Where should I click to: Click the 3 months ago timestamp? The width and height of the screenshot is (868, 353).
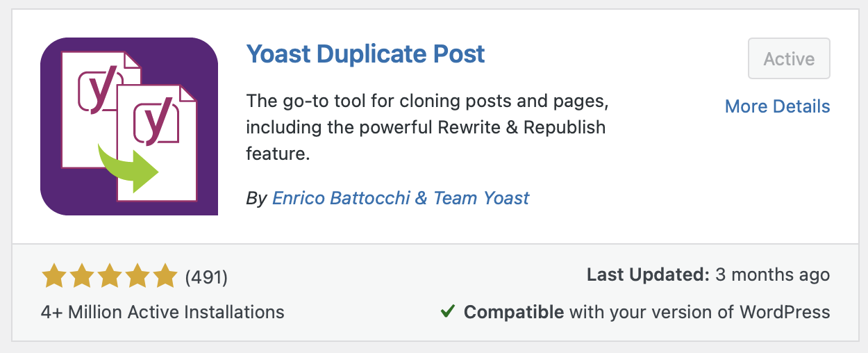(772, 274)
